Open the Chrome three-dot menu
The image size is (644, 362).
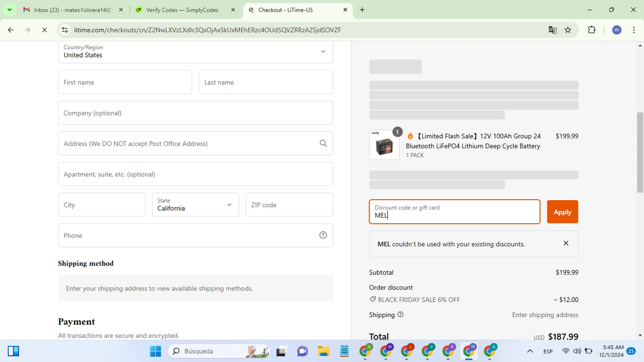coord(634,30)
